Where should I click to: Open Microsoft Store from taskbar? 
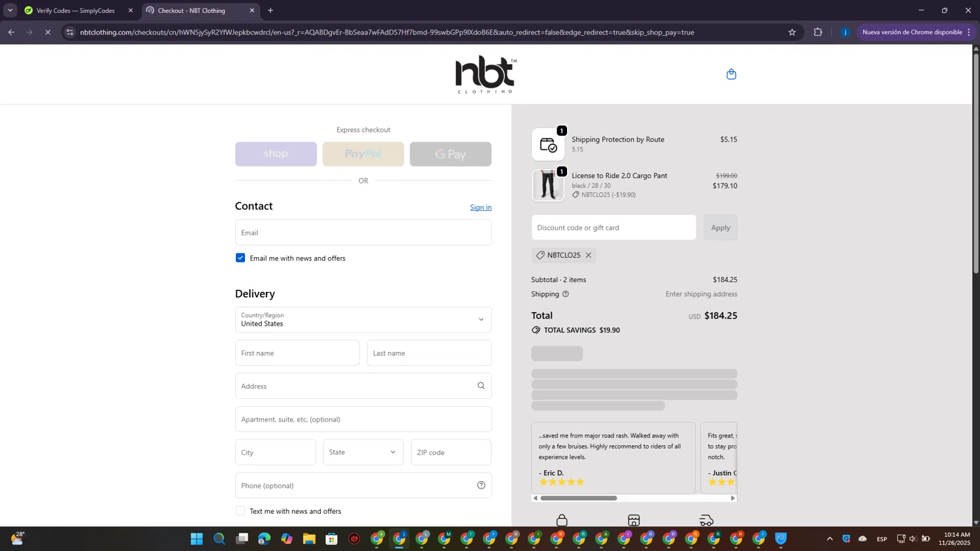click(x=331, y=539)
